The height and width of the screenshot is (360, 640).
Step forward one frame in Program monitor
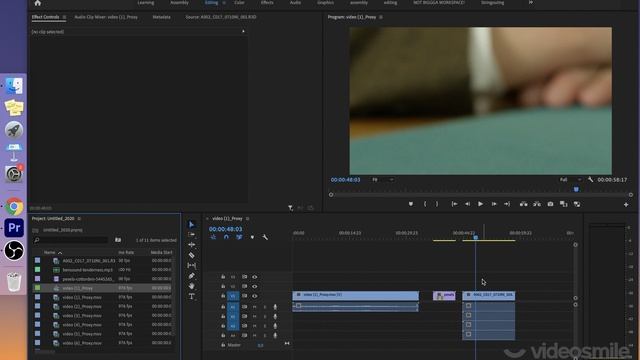pyautogui.click(x=494, y=204)
